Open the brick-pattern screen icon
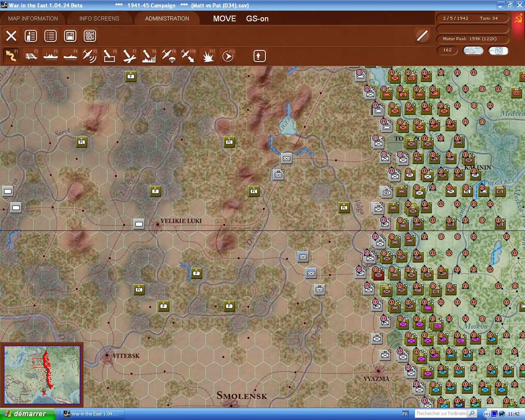This screenshot has width=525, height=420. [90, 36]
